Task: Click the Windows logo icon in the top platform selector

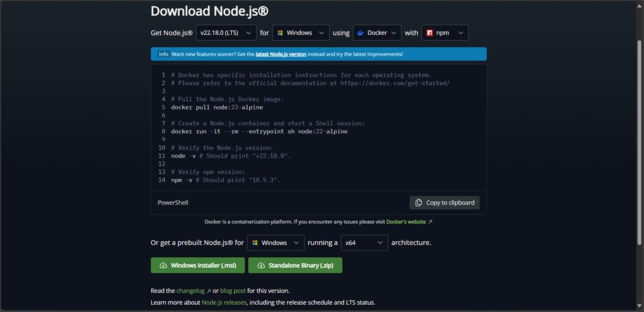Action: click(279, 33)
